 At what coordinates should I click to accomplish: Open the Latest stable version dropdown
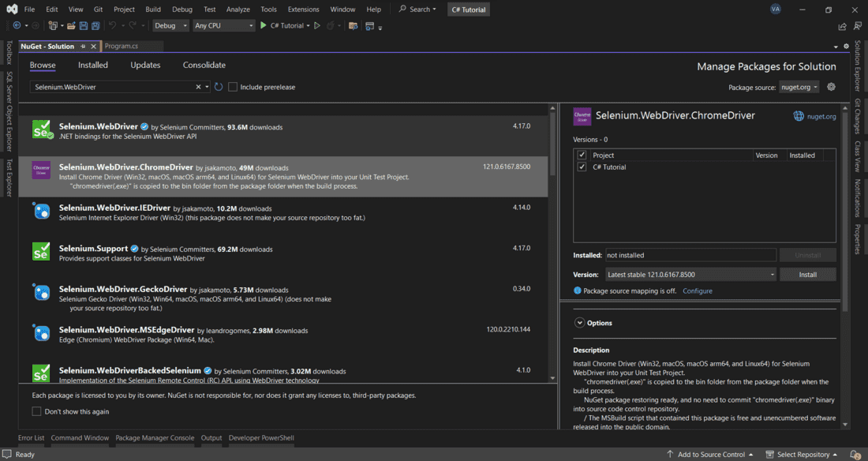691,274
